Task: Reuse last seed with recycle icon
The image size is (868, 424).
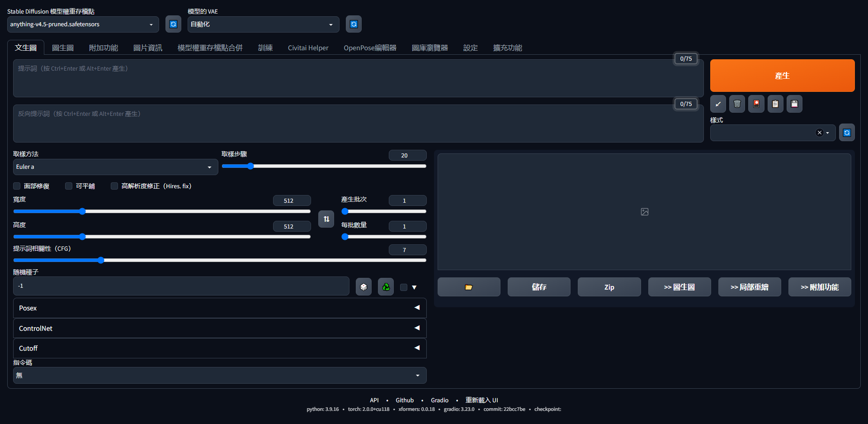Action: [386, 287]
